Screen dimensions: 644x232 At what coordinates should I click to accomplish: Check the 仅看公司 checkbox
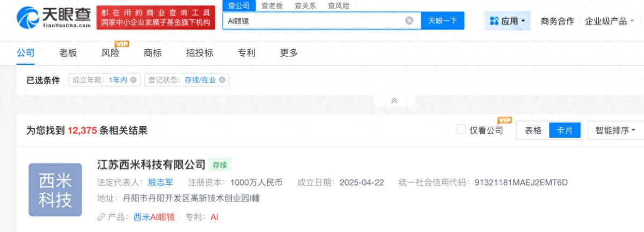(460, 130)
